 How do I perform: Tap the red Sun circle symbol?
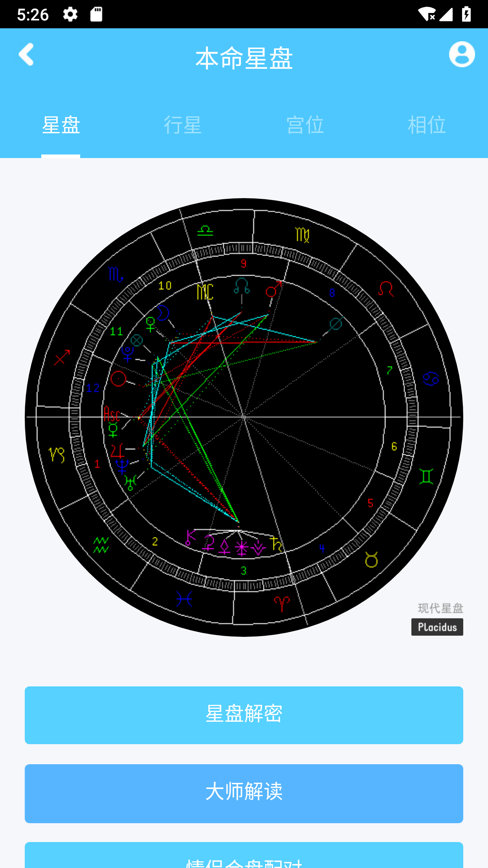tap(118, 379)
